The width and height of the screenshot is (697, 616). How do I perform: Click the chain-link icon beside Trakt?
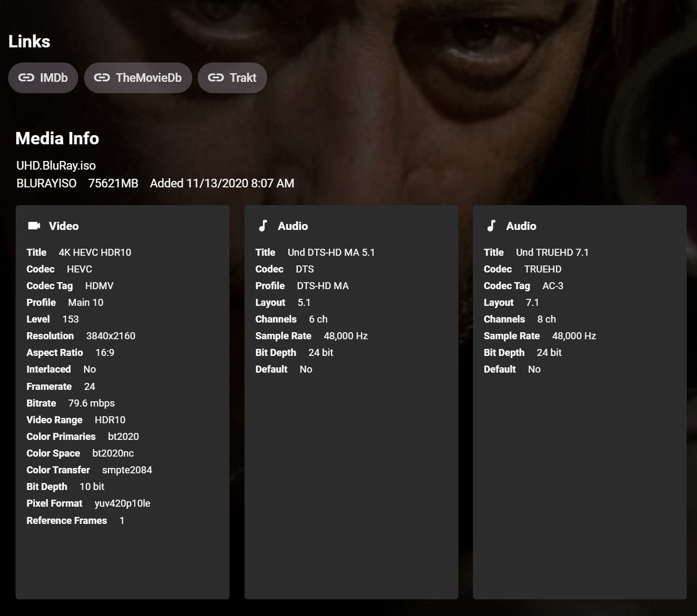[x=215, y=78]
